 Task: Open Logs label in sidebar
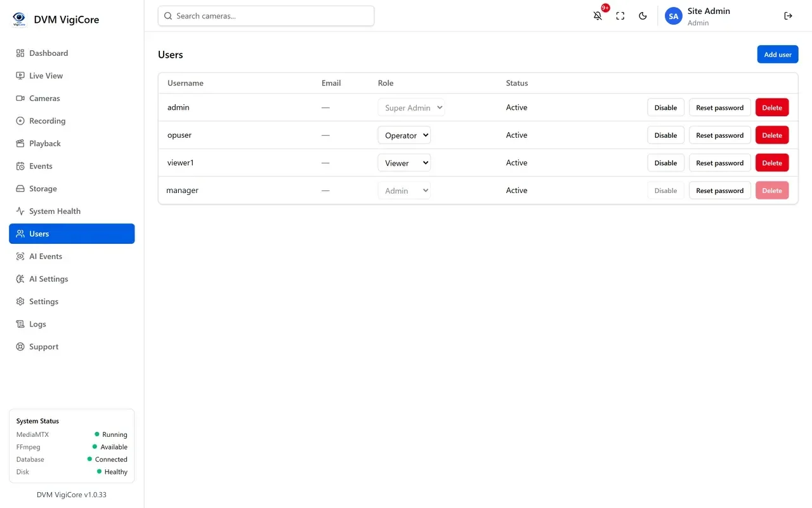(x=37, y=324)
